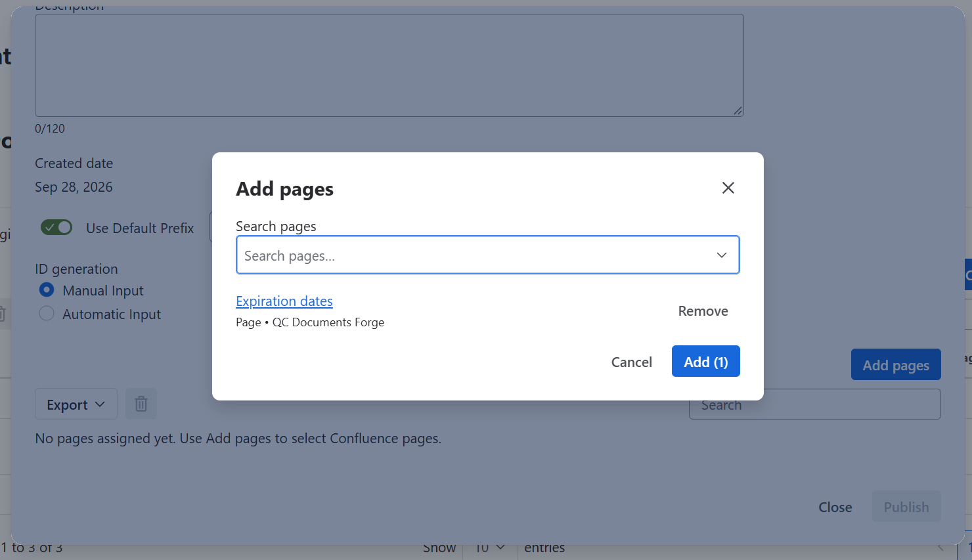
Task: Open the Expiration dates page link
Action: click(x=284, y=301)
